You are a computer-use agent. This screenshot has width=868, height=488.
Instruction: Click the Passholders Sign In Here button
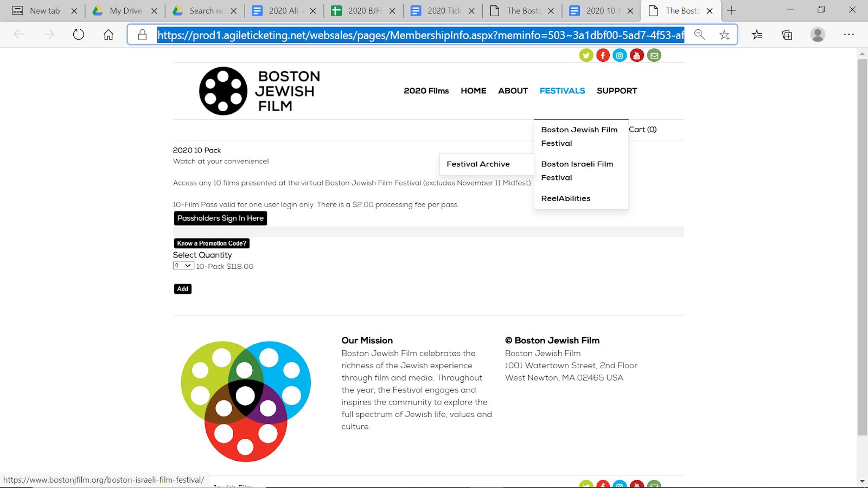(220, 218)
